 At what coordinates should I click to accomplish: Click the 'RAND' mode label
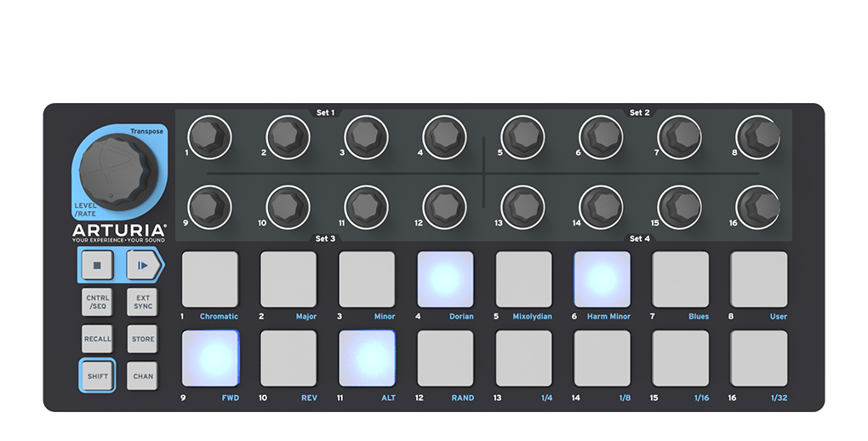[x=463, y=398]
